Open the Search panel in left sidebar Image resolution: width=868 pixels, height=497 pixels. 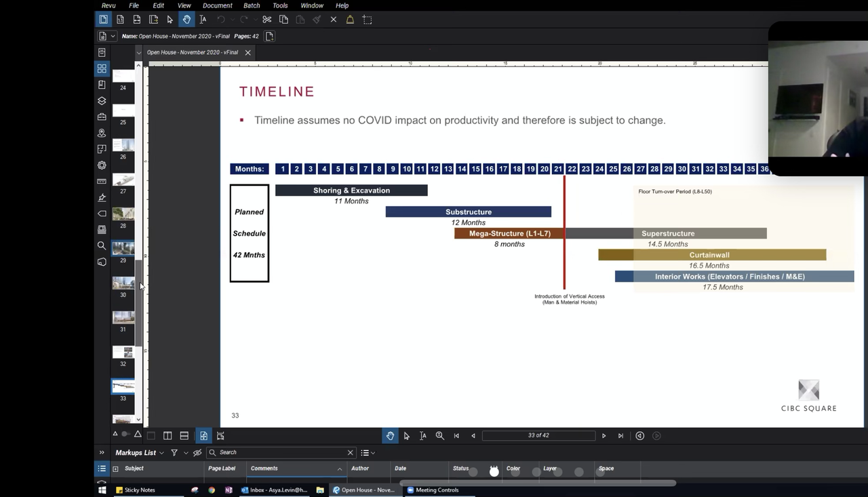[x=102, y=245]
